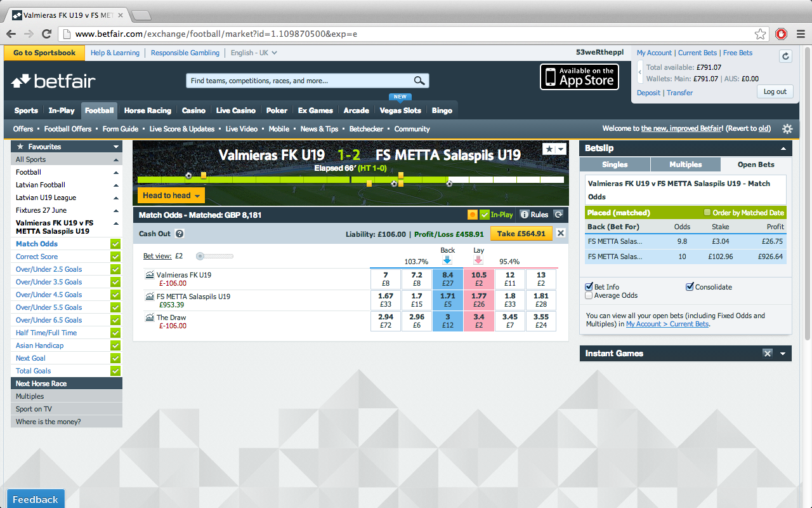The height and width of the screenshot is (508, 812).
Task: Bookmark the page with the Chrome star
Action: [x=760, y=34]
